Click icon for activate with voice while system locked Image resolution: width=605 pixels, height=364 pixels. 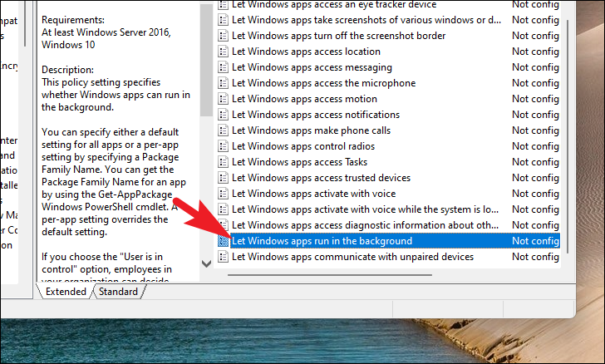tap(223, 209)
